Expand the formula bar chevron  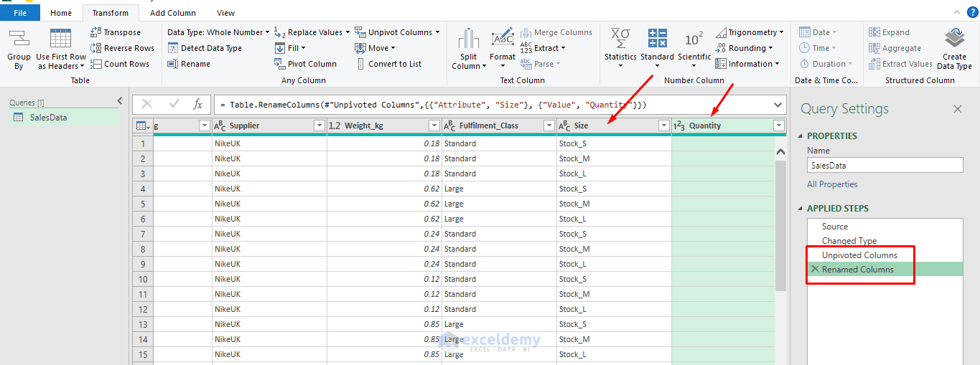pos(778,105)
